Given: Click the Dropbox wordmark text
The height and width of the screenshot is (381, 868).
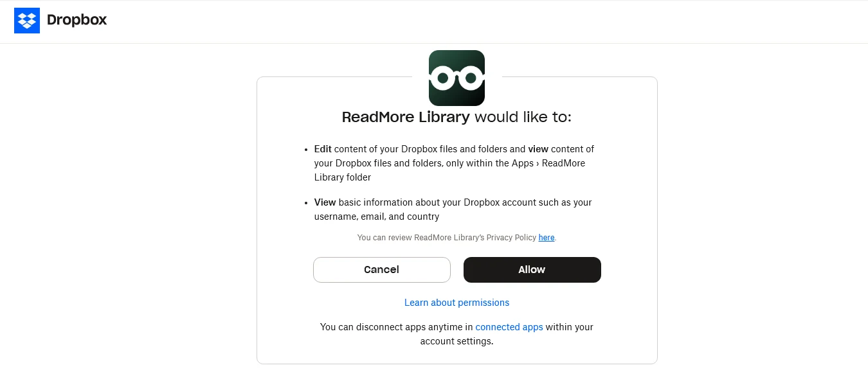Looking at the screenshot, I should pyautogui.click(x=77, y=21).
